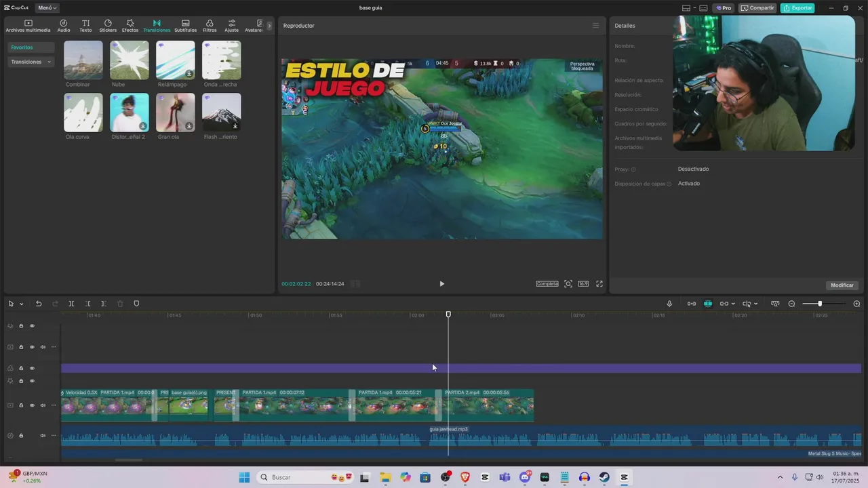Open preview axis options dropdown arrow
Screen dimensions: 868x488
[755, 304]
